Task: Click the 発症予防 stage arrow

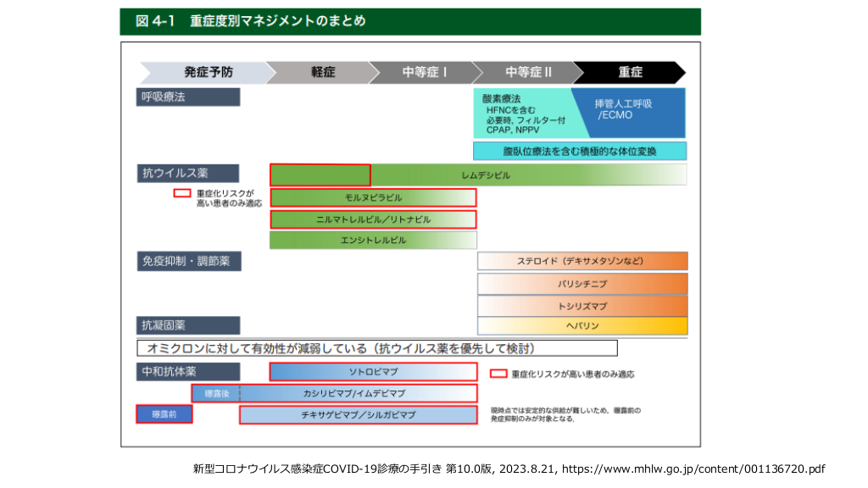Action: 206,72
